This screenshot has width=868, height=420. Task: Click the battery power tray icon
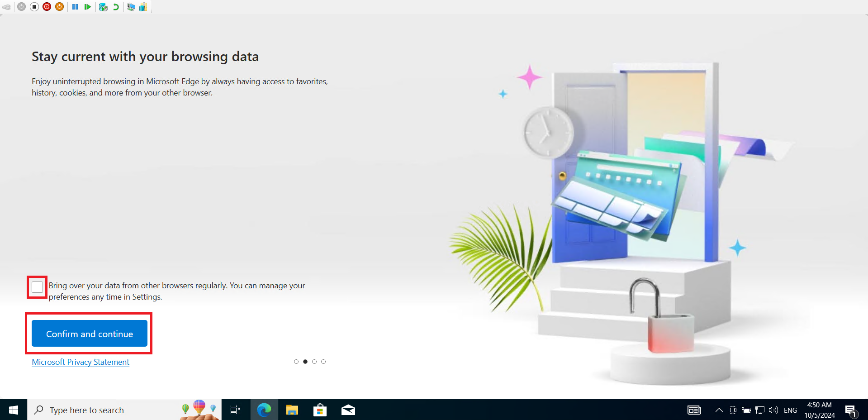click(x=746, y=410)
